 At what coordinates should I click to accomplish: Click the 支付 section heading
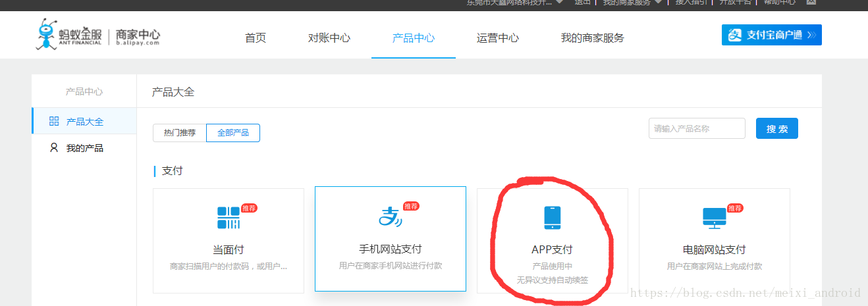pyautogui.click(x=172, y=170)
